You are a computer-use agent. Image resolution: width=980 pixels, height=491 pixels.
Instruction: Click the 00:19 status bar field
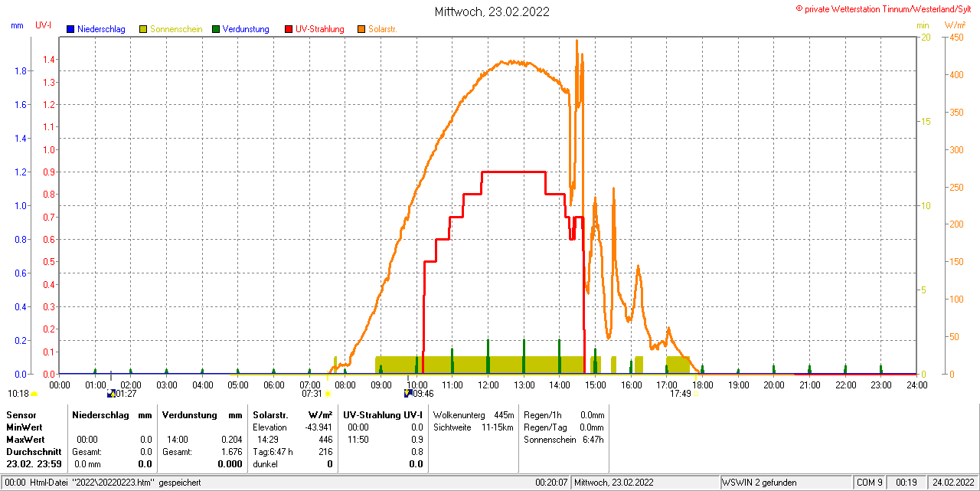(x=906, y=483)
